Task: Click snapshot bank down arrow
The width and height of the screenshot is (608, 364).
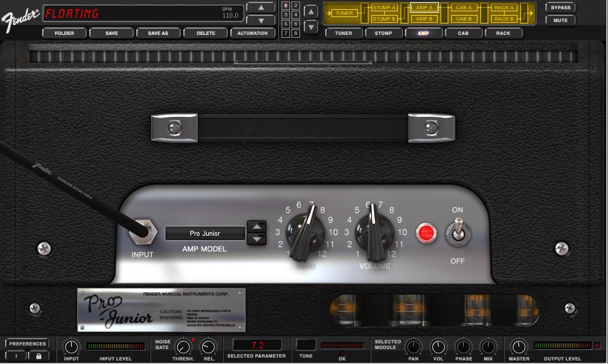Action: pos(311,27)
